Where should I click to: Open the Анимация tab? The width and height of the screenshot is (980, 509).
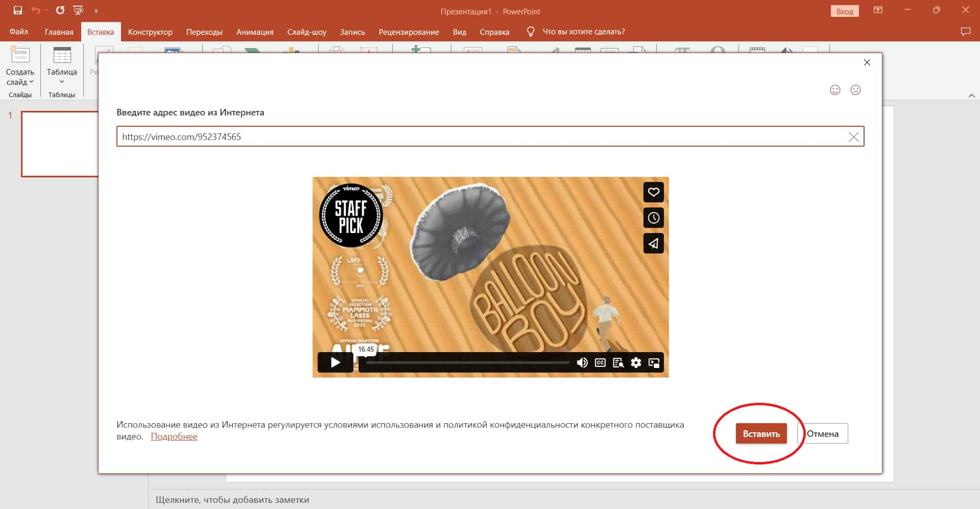255,32
